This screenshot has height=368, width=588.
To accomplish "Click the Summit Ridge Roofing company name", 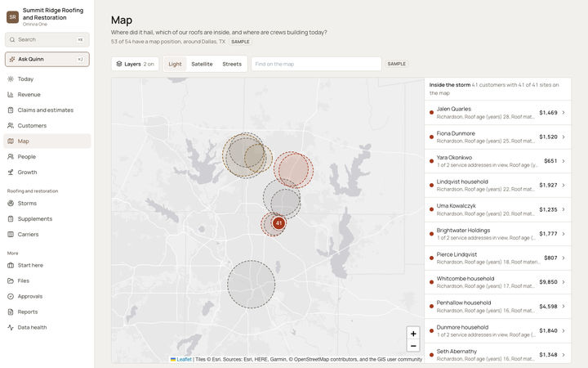I will [x=53, y=14].
